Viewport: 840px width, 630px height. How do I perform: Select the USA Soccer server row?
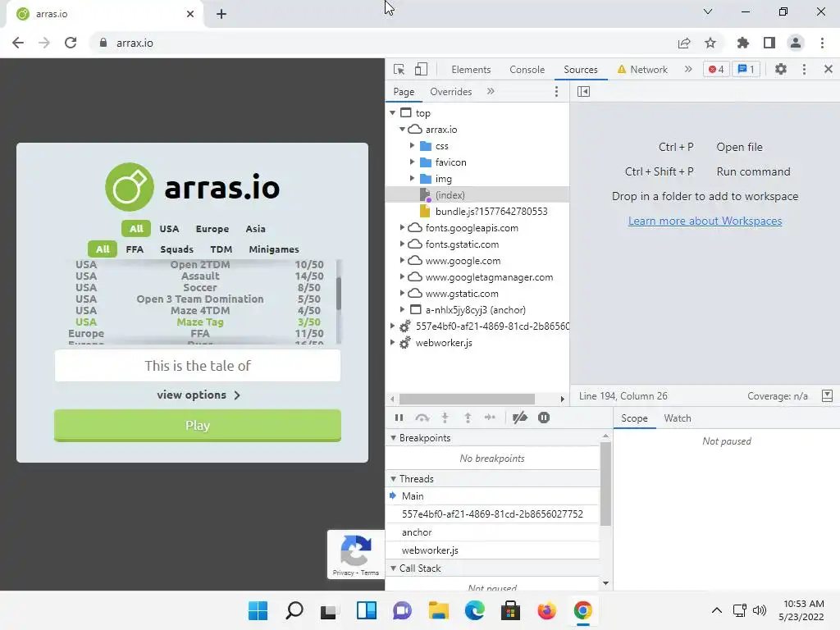(199, 288)
